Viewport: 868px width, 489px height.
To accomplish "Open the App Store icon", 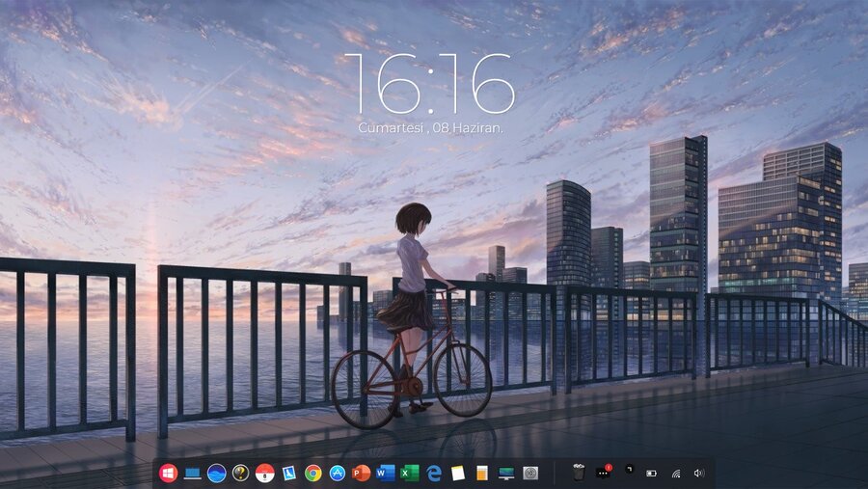I will click(338, 473).
